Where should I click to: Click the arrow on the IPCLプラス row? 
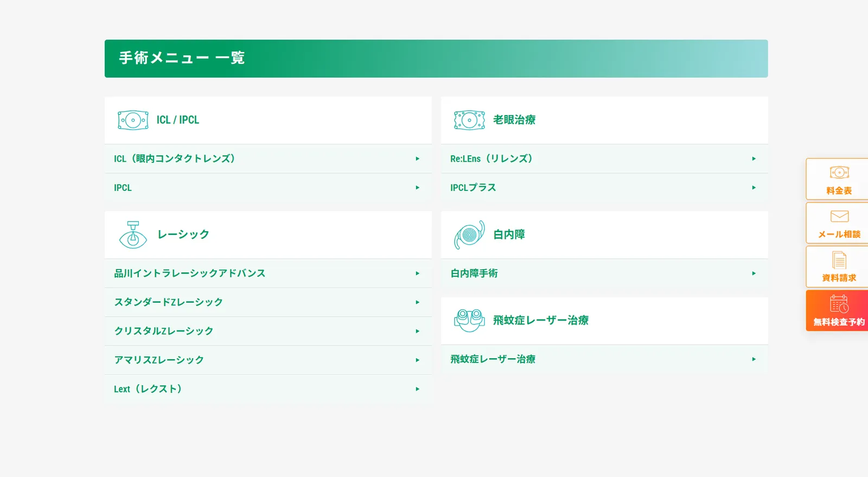[754, 188]
